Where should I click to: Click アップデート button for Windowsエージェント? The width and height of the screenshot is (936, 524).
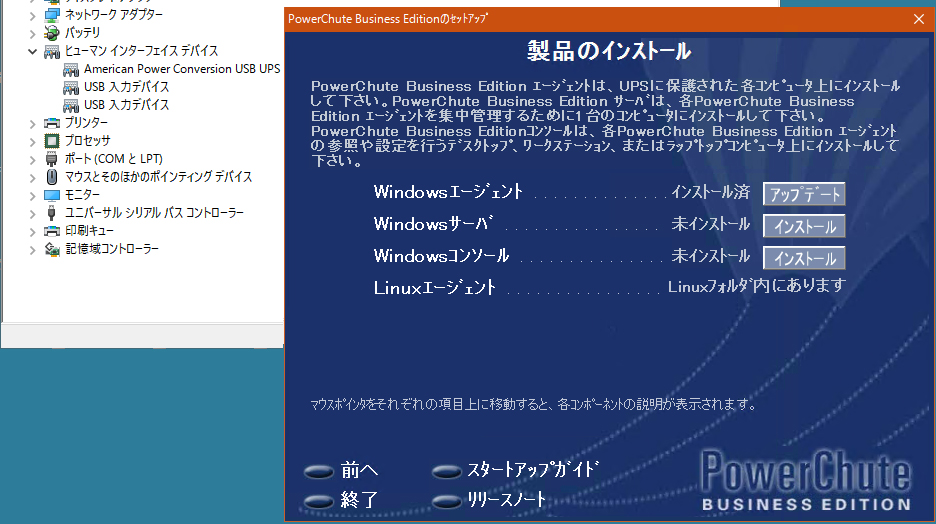pyautogui.click(x=804, y=194)
